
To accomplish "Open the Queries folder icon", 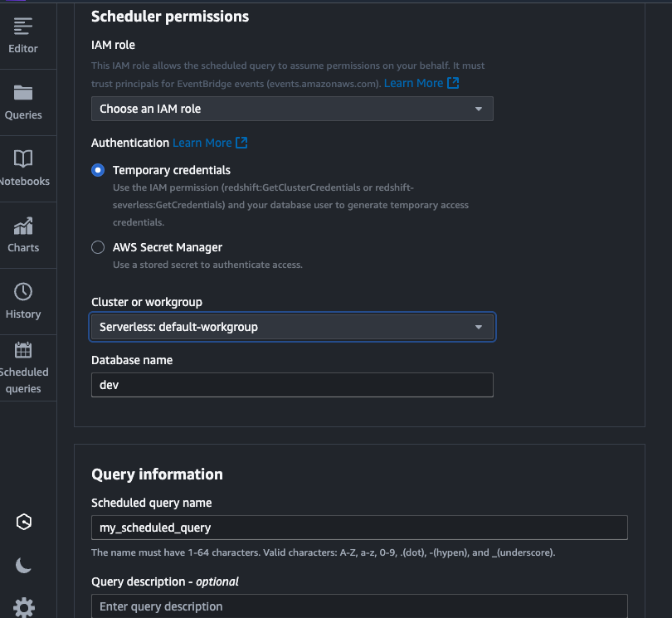I will pos(23,94).
